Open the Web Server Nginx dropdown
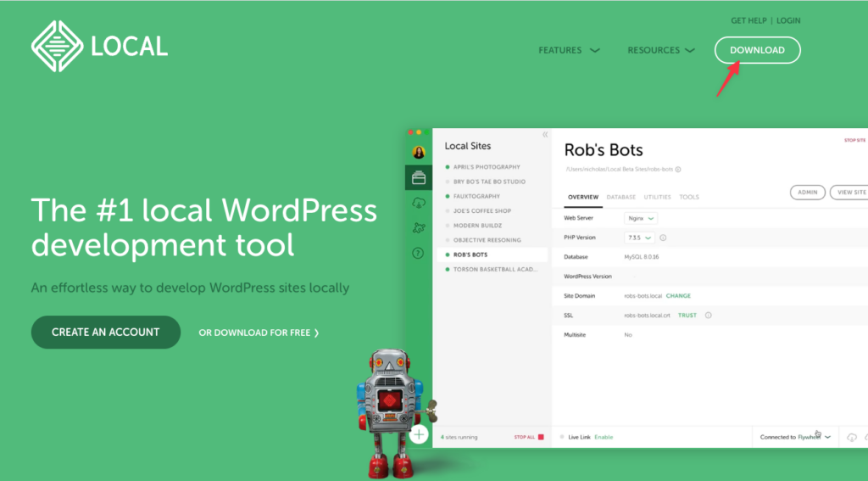The image size is (868, 481). [x=641, y=218]
